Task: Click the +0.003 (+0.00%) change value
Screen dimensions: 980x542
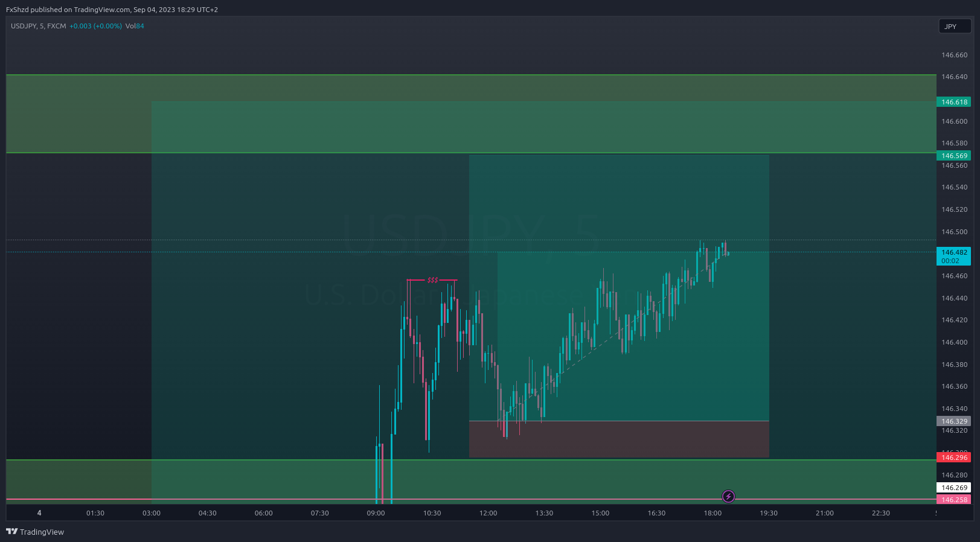Action: (95, 26)
